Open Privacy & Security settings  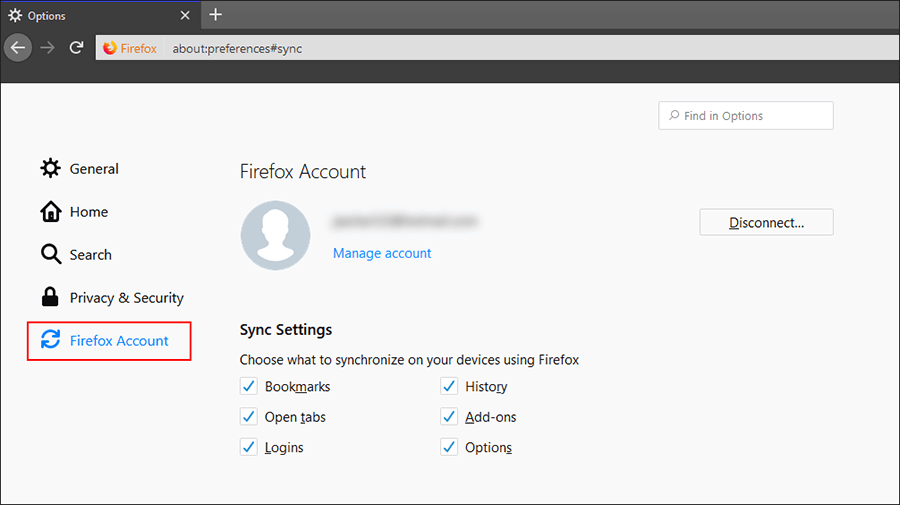(x=112, y=298)
